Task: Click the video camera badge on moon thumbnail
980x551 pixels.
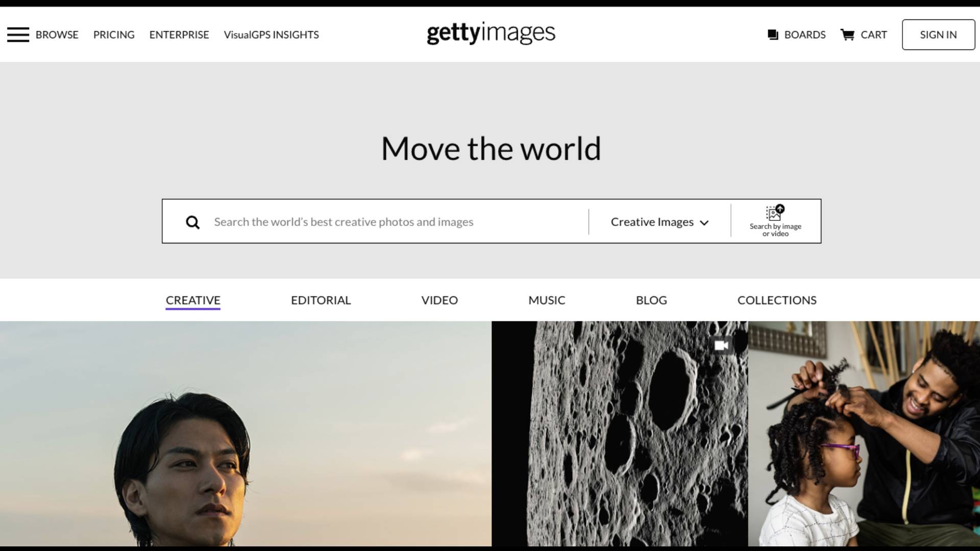Action: click(721, 345)
